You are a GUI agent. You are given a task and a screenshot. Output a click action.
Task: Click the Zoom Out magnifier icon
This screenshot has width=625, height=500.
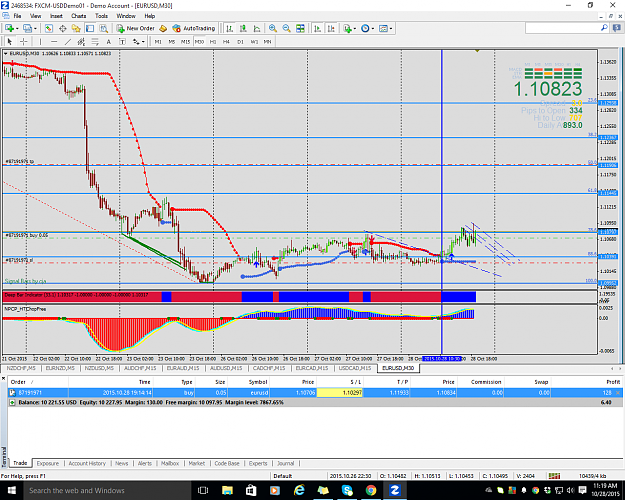286,28
